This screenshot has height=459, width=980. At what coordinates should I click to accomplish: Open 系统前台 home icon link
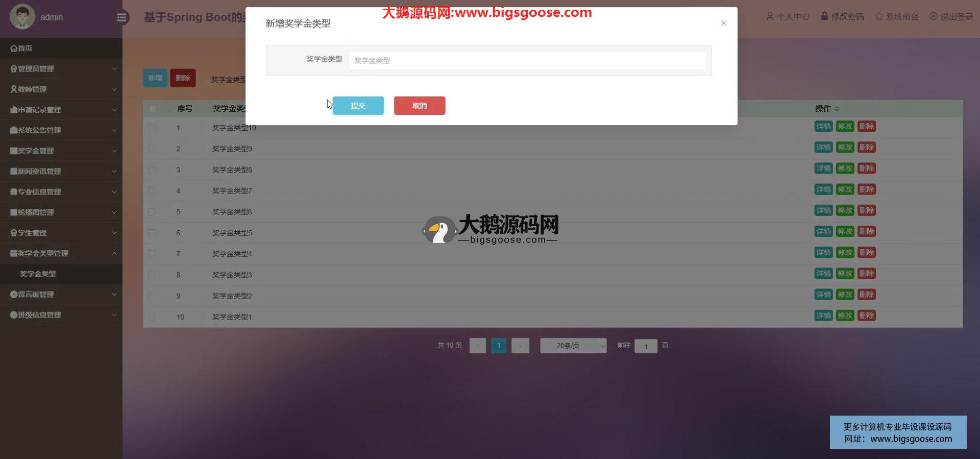click(879, 16)
